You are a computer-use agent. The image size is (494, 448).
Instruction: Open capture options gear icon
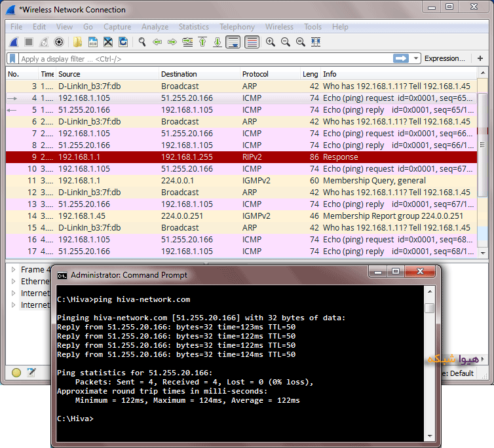59,42
